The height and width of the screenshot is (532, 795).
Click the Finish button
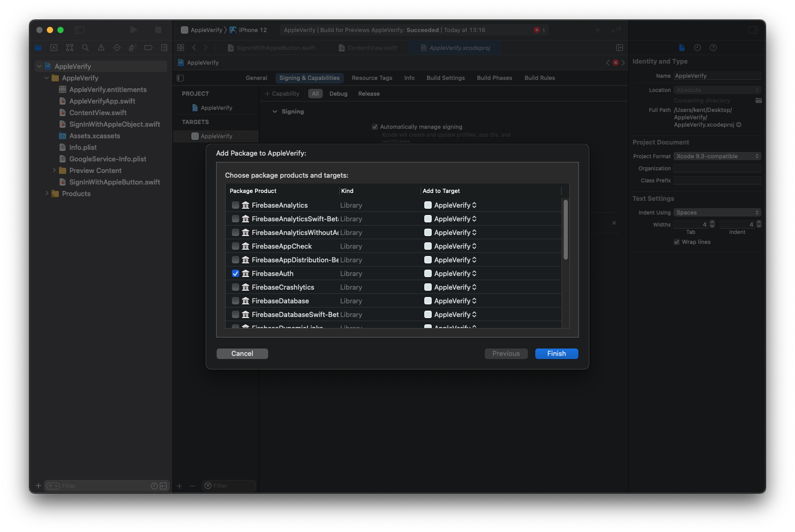(557, 354)
